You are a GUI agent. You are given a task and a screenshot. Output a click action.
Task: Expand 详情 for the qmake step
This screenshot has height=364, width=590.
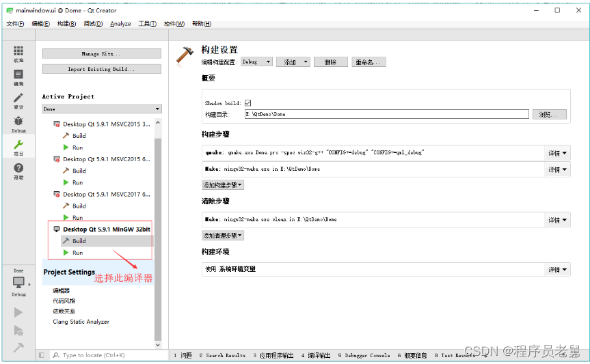557,153
